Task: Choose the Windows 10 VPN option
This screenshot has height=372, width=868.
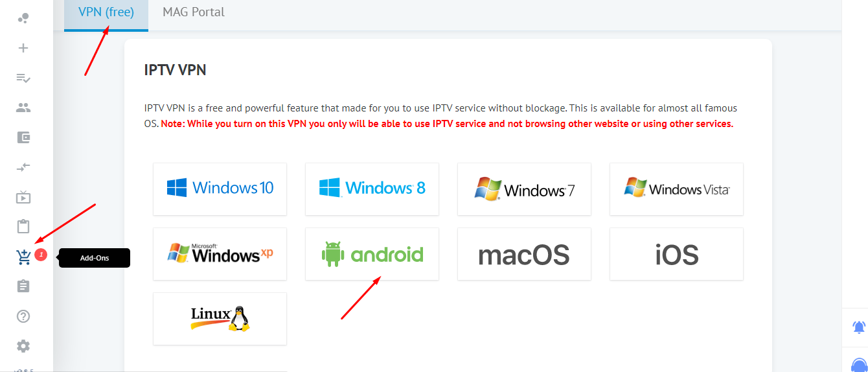Action: point(220,189)
